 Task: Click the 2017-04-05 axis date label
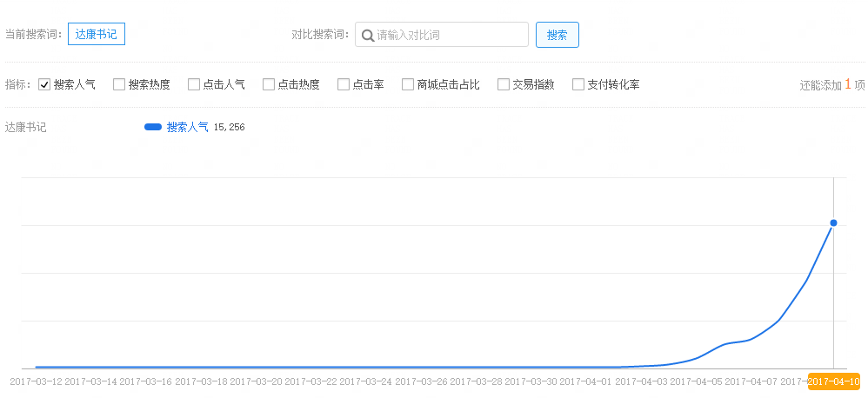[x=696, y=381]
